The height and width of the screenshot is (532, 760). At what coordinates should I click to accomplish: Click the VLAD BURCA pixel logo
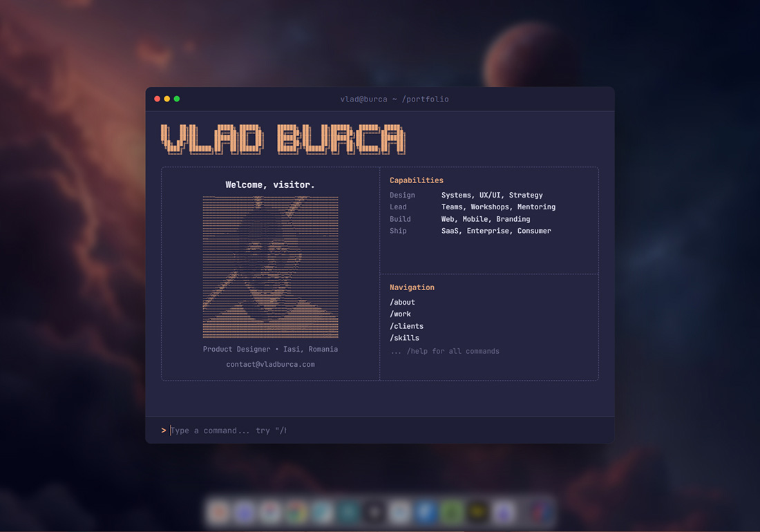pos(282,138)
